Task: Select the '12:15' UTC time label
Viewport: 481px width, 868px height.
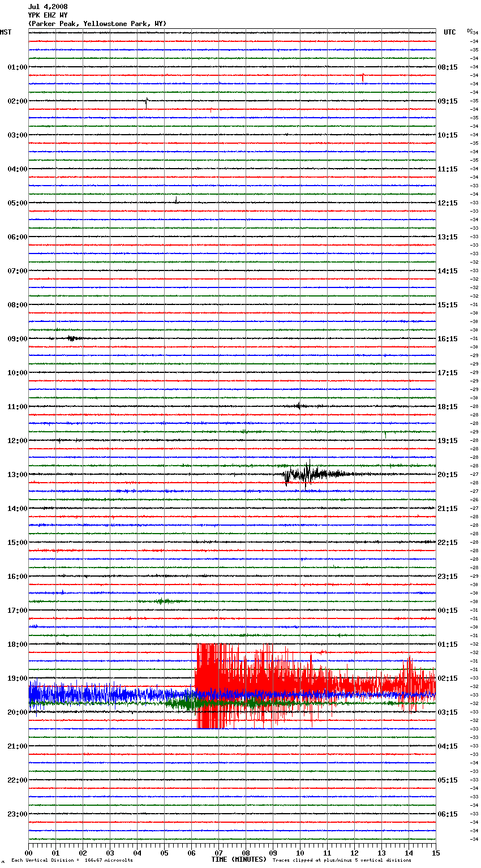Action: 448,203
